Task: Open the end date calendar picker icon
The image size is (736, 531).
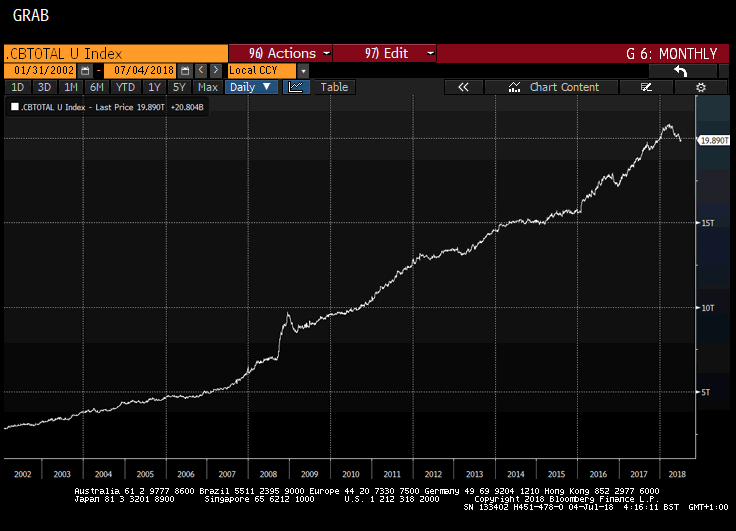Action: coord(185,71)
